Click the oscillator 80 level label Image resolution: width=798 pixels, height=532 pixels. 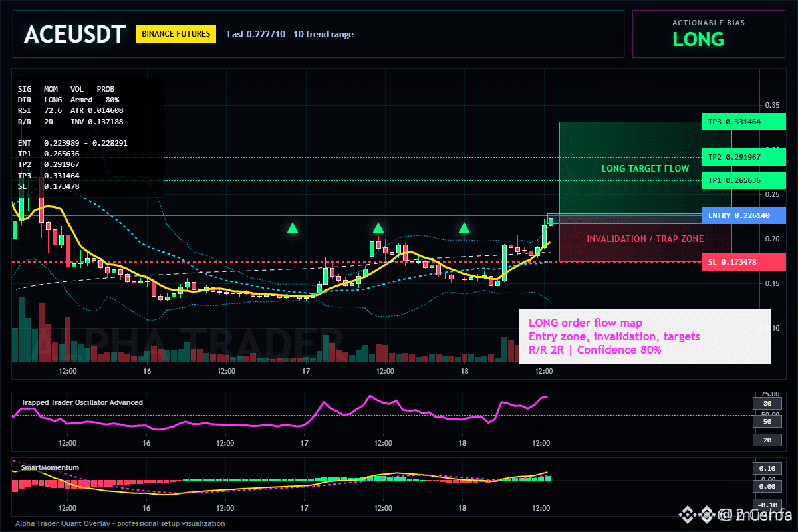(x=767, y=403)
